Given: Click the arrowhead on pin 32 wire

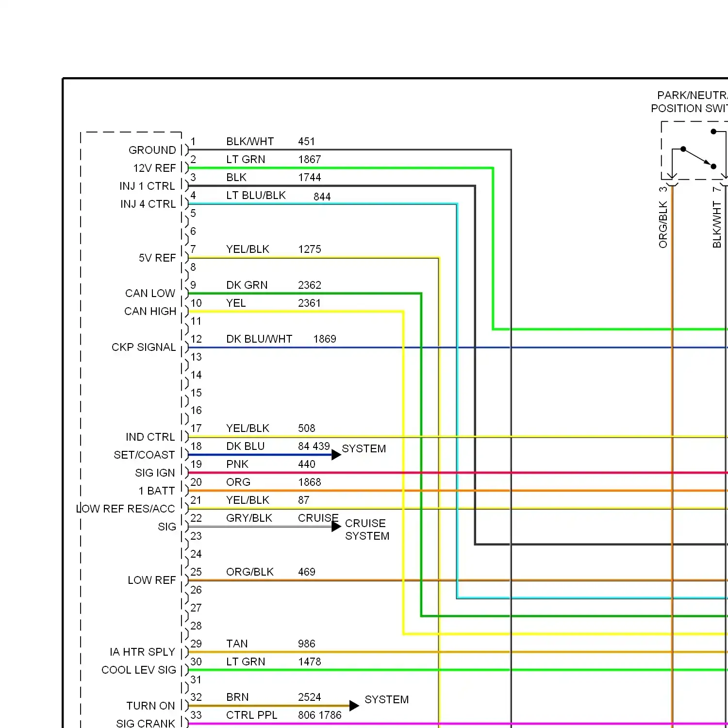Looking at the screenshot, I should tap(354, 706).
